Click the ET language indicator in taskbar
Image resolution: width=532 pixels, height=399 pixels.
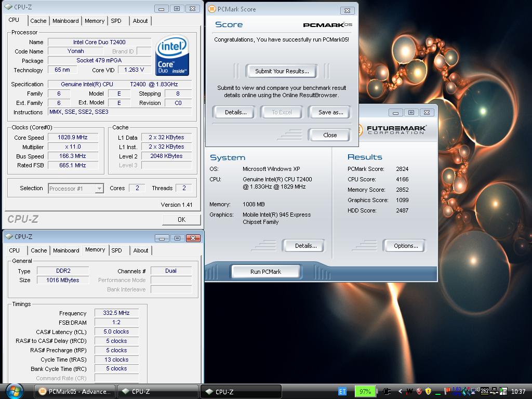pos(342,392)
